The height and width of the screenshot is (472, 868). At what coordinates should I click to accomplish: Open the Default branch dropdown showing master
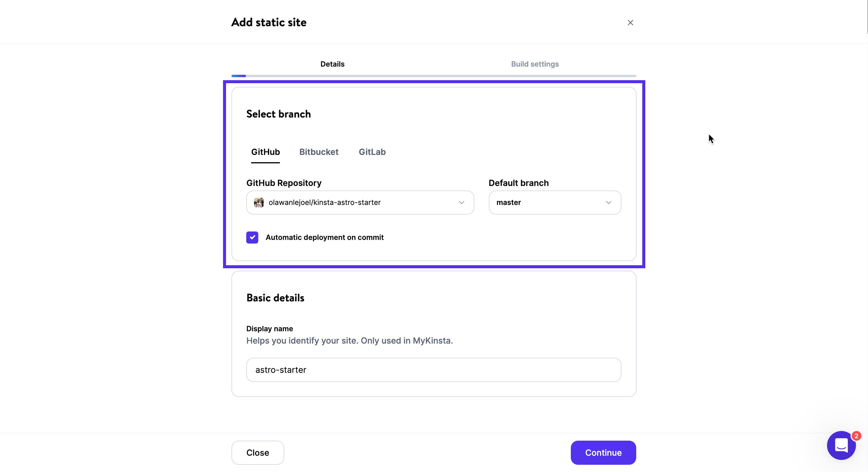coord(554,203)
